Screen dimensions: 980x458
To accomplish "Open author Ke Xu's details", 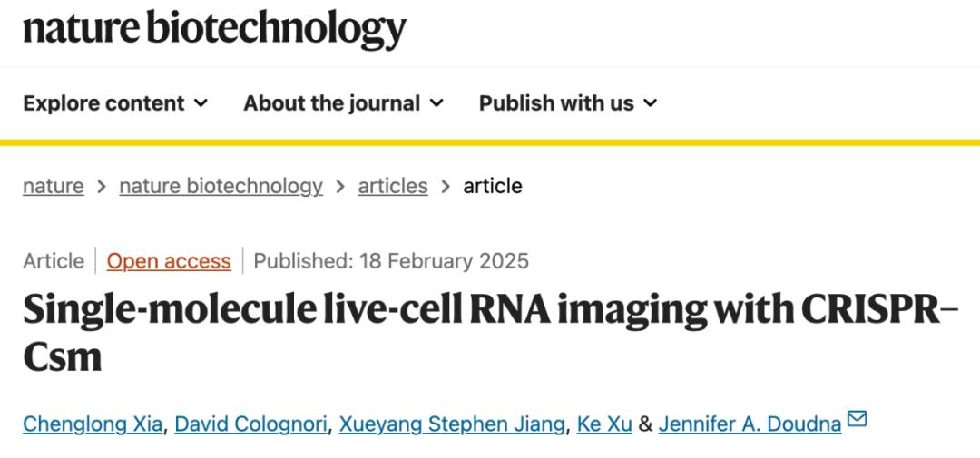I will [604, 424].
